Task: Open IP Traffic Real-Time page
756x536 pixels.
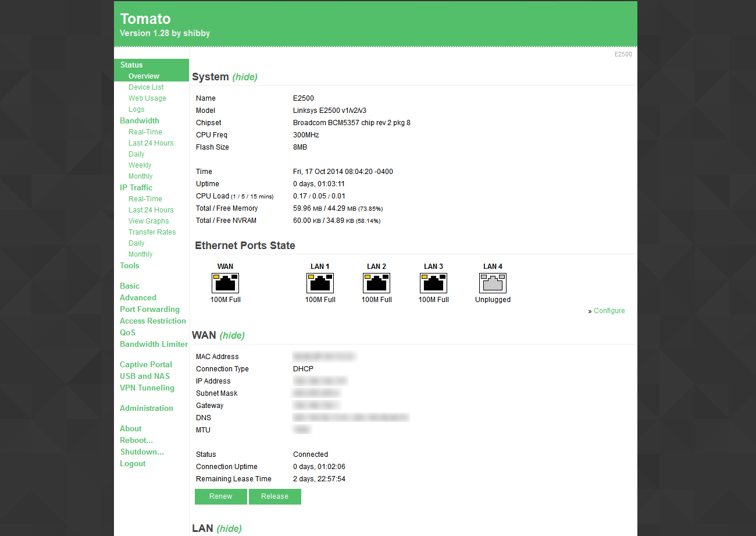Action: coord(145,199)
